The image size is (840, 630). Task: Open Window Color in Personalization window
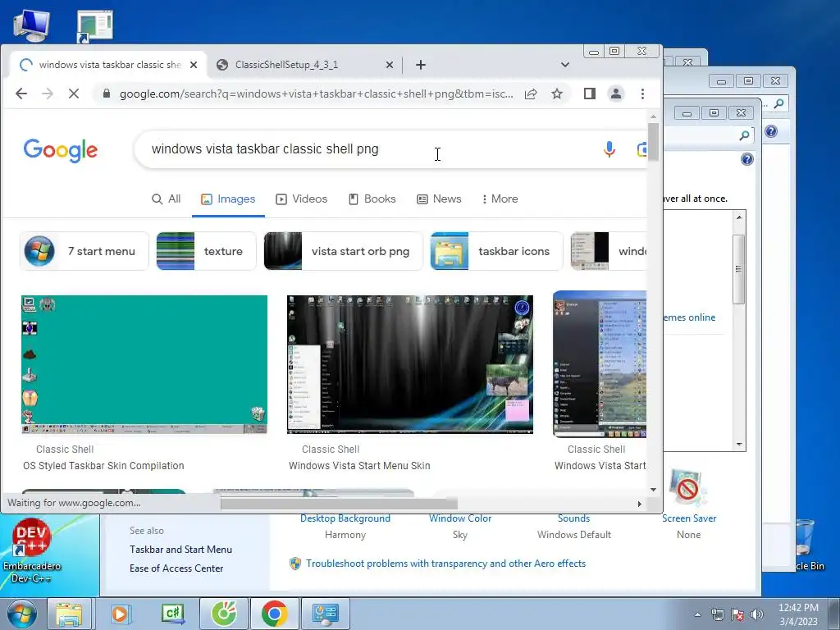point(460,518)
